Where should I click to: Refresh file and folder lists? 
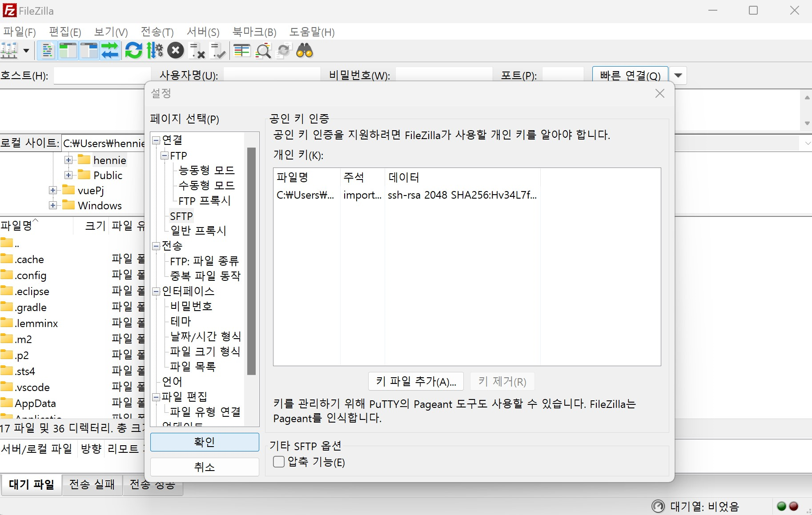[133, 51]
